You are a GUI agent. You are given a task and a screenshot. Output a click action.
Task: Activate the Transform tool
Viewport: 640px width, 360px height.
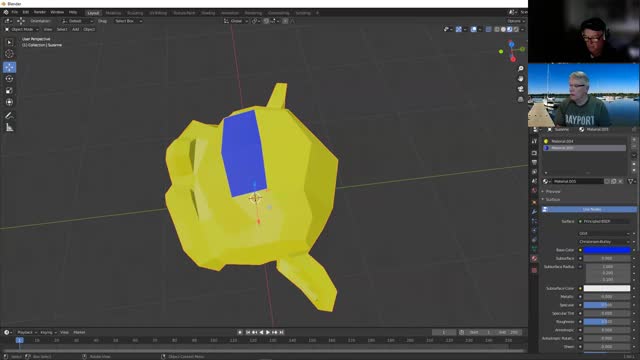[x=9, y=102]
